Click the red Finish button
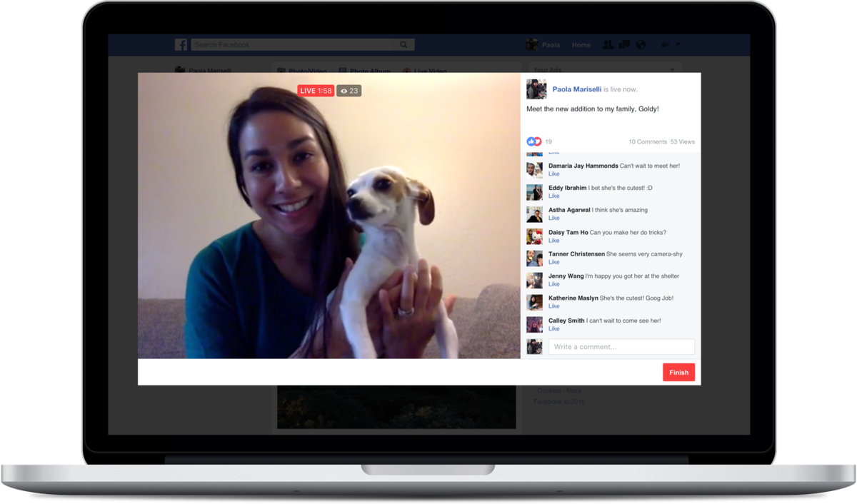Screen dimensions: 857x504 (x=678, y=372)
